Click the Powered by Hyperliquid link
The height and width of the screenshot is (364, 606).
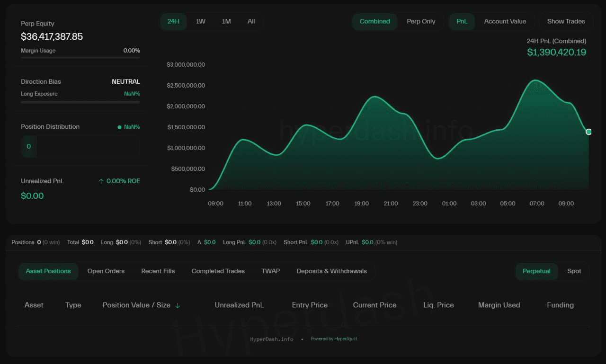(334, 339)
